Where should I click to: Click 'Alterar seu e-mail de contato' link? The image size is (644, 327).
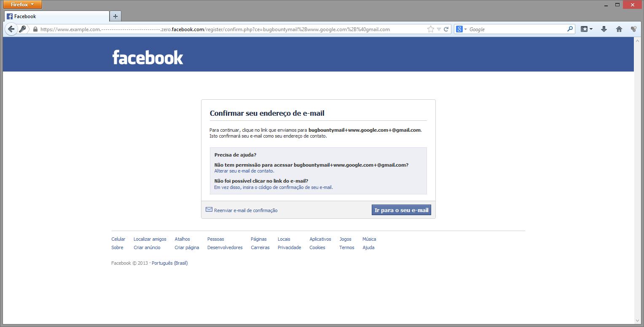click(244, 171)
